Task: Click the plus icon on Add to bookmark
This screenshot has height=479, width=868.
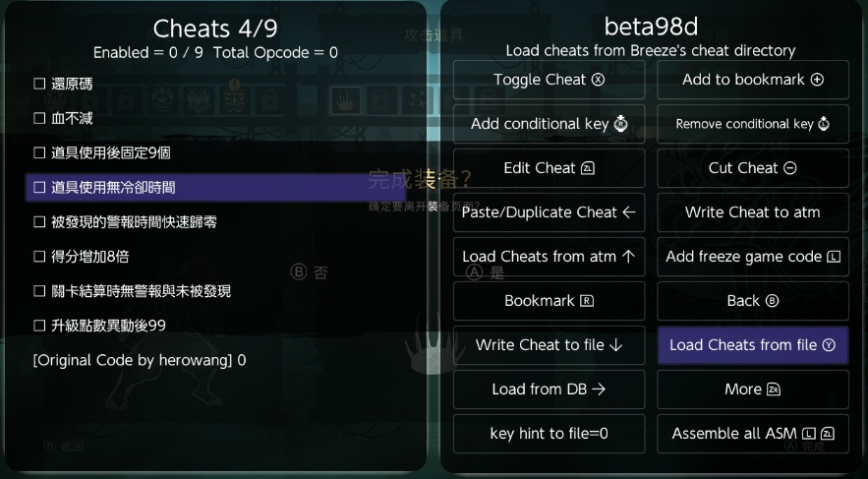Action: (x=817, y=80)
